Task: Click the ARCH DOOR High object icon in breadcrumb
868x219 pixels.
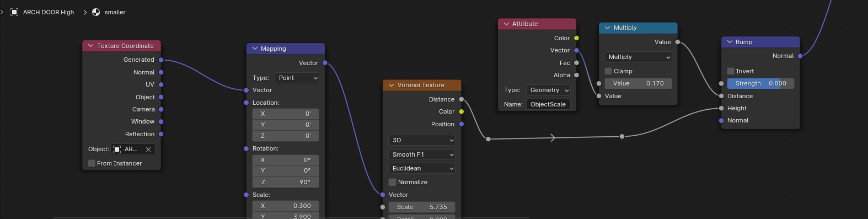Action: tap(14, 12)
